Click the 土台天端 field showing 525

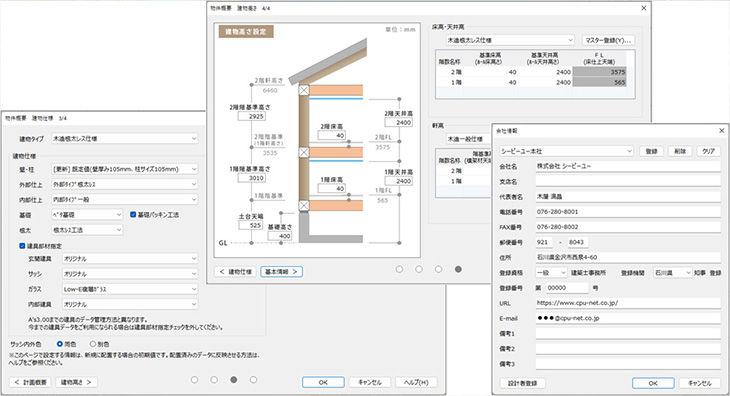250,225
